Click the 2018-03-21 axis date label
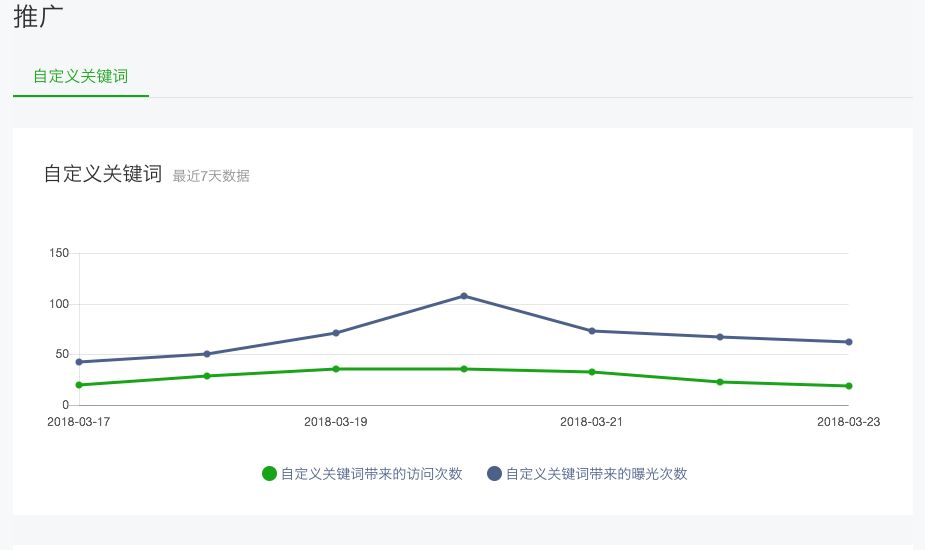Viewport: 925px width, 550px height. (x=592, y=422)
